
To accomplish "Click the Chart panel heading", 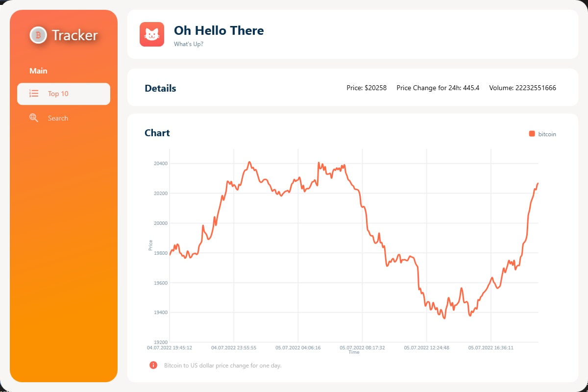I will (x=157, y=133).
